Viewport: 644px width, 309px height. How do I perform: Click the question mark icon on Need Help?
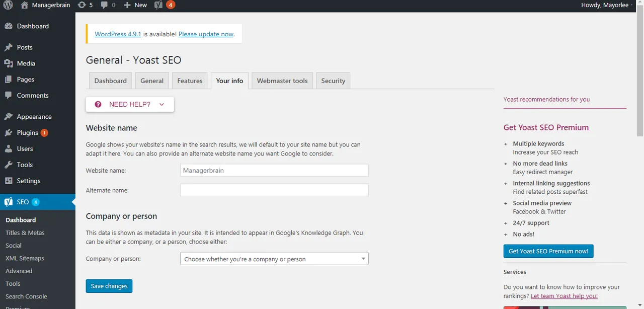(x=98, y=104)
